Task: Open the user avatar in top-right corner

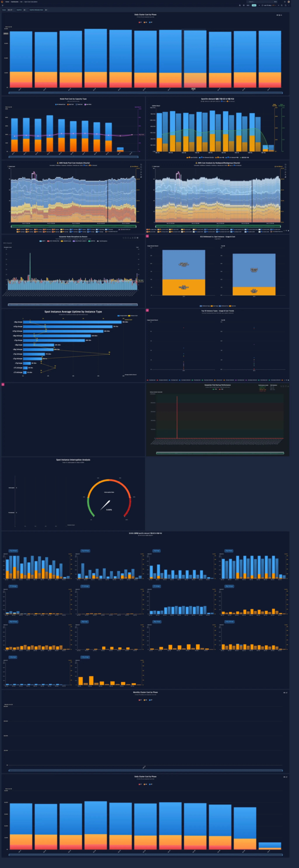Action: coord(289,2)
